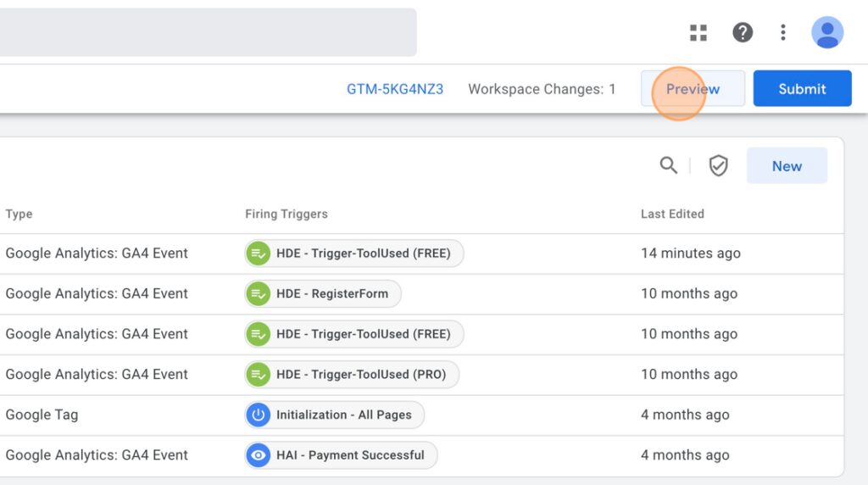Click the help question mark icon

tap(743, 33)
